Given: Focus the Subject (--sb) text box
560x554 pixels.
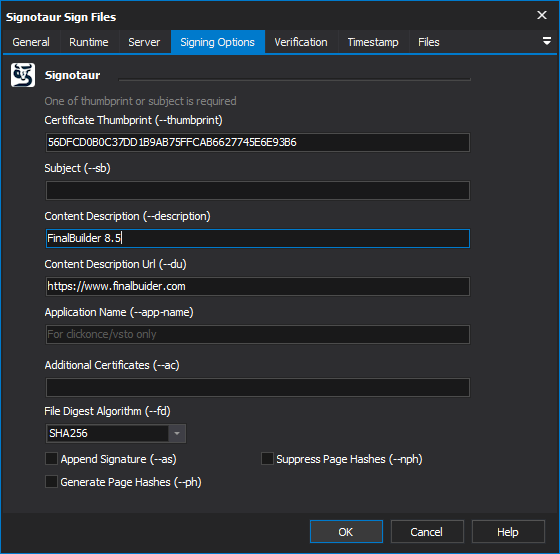Looking at the screenshot, I should click(258, 190).
